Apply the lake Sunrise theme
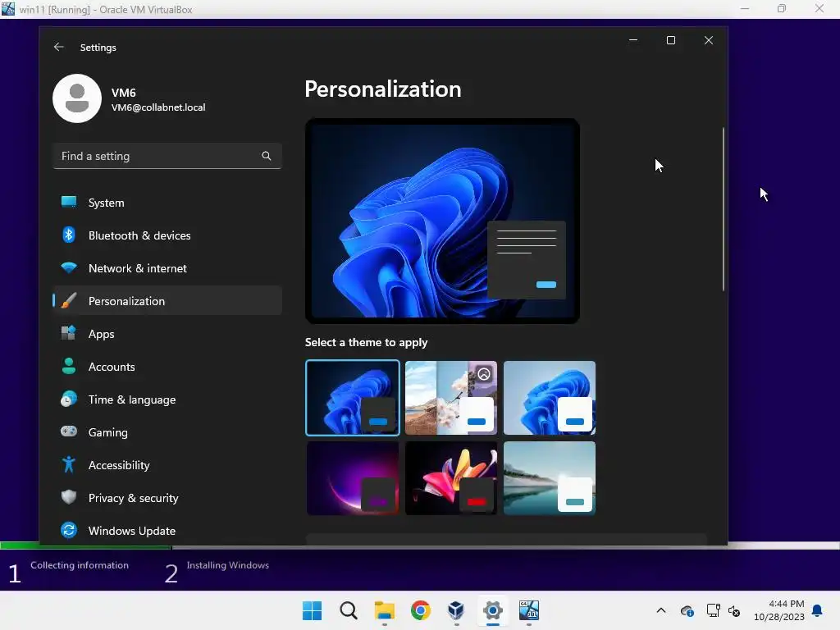This screenshot has height=630, width=840. pyautogui.click(x=550, y=478)
